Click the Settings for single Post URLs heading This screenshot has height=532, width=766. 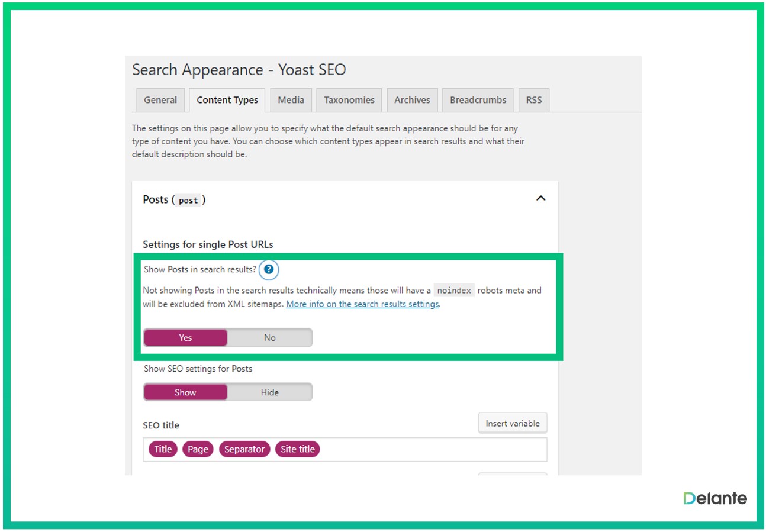coord(208,244)
